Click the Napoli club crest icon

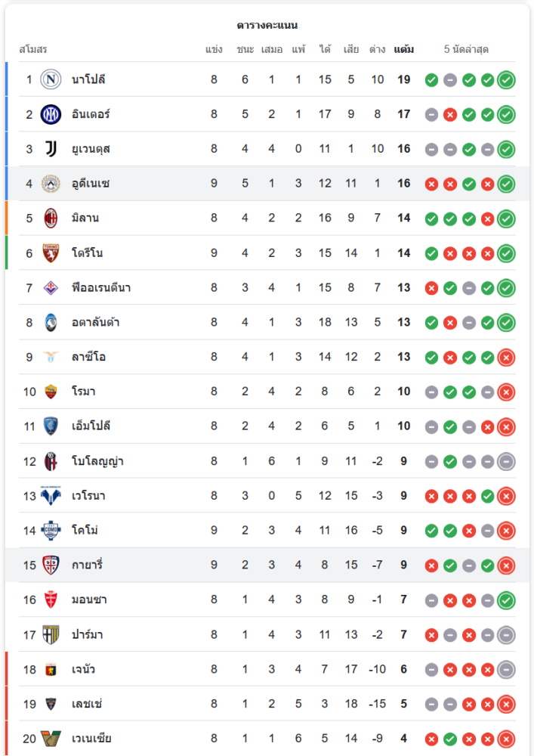click(51, 79)
